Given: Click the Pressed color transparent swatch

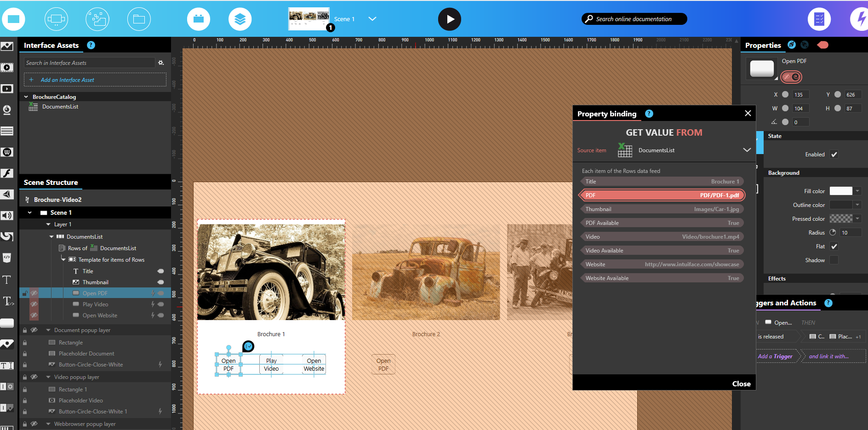Looking at the screenshot, I should coord(841,218).
